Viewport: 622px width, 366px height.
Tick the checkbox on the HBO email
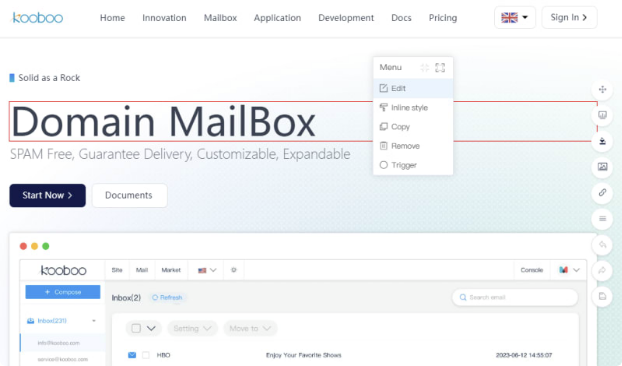(146, 355)
